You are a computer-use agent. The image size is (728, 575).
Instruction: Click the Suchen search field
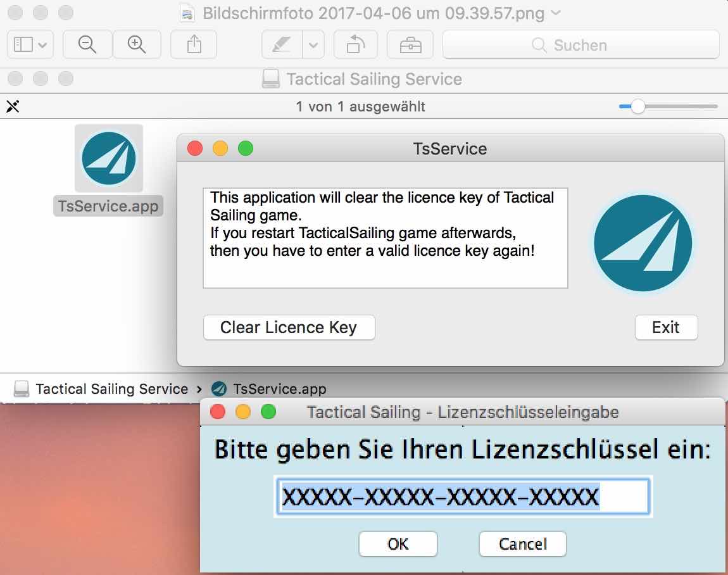point(581,44)
